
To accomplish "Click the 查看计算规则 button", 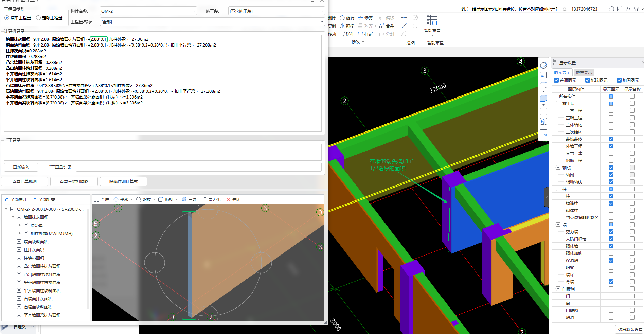I will [x=24, y=182].
